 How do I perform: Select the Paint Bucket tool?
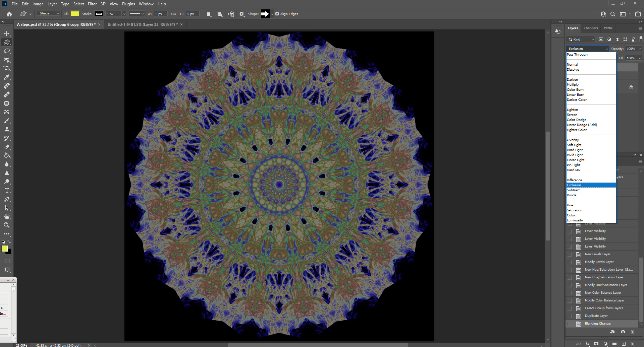pos(7,155)
